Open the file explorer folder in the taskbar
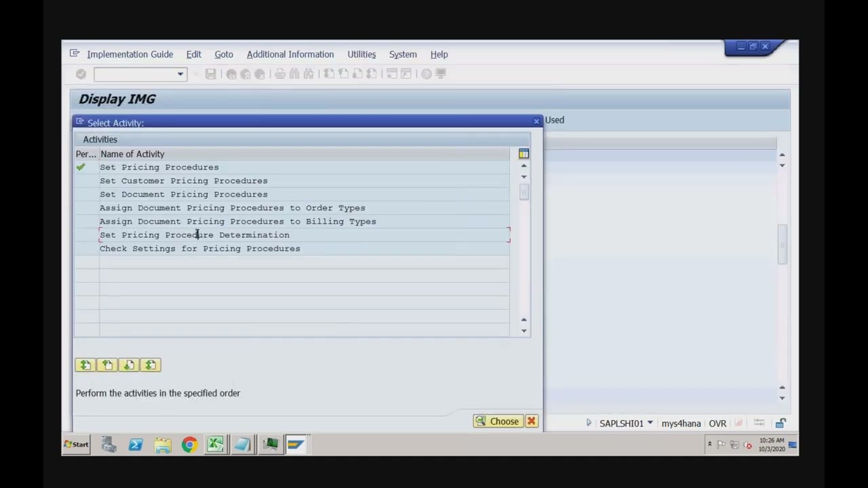This screenshot has height=488, width=868. [x=163, y=445]
